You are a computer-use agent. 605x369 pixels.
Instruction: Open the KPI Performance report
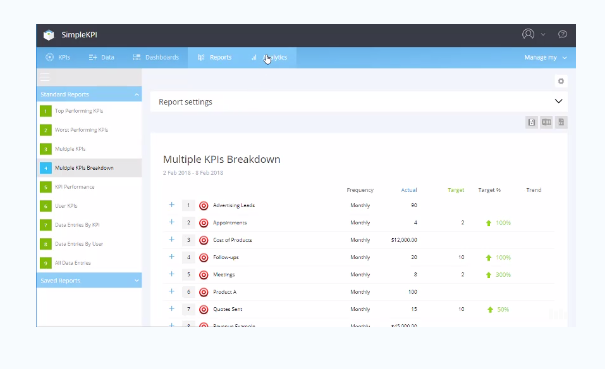point(74,187)
